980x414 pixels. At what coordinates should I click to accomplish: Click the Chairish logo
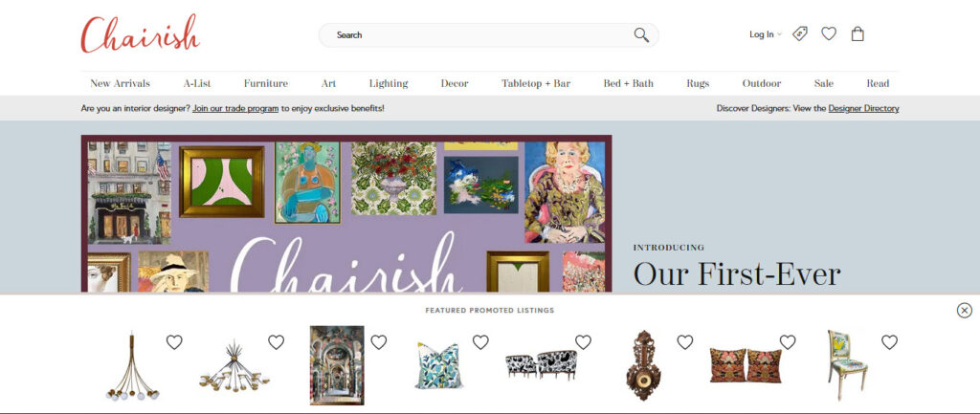coord(140,33)
